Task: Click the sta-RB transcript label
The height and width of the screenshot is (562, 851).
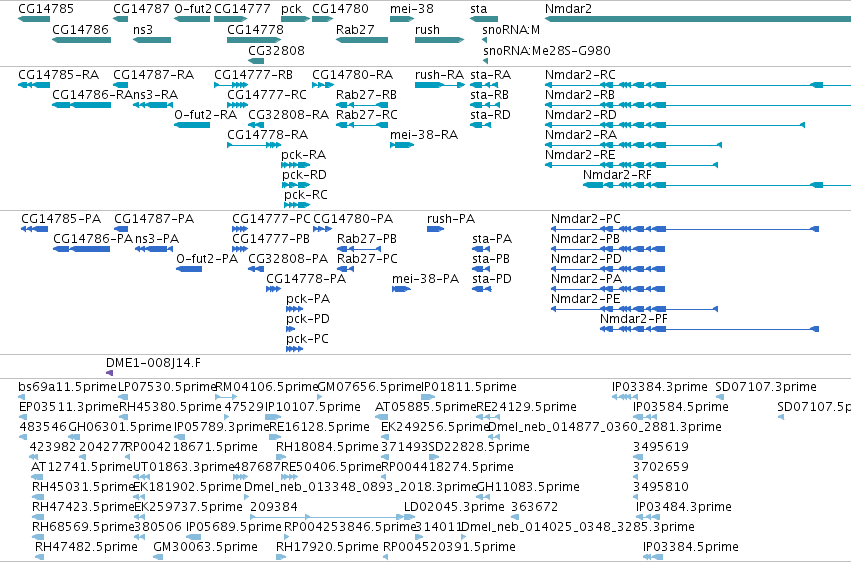Action: 489,95
